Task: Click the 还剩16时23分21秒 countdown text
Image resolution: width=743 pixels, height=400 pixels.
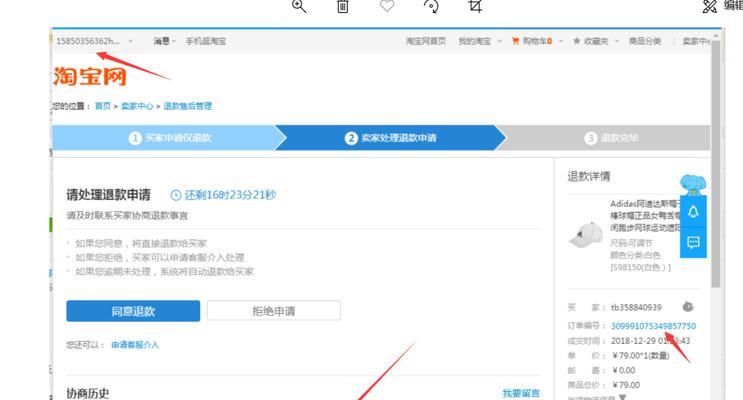Action: coord(230,195)
